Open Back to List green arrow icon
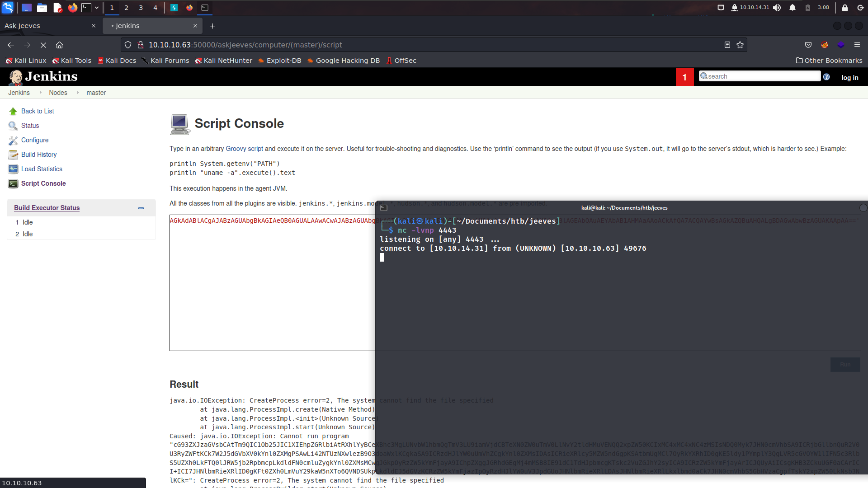 click(x=13, y=111)
